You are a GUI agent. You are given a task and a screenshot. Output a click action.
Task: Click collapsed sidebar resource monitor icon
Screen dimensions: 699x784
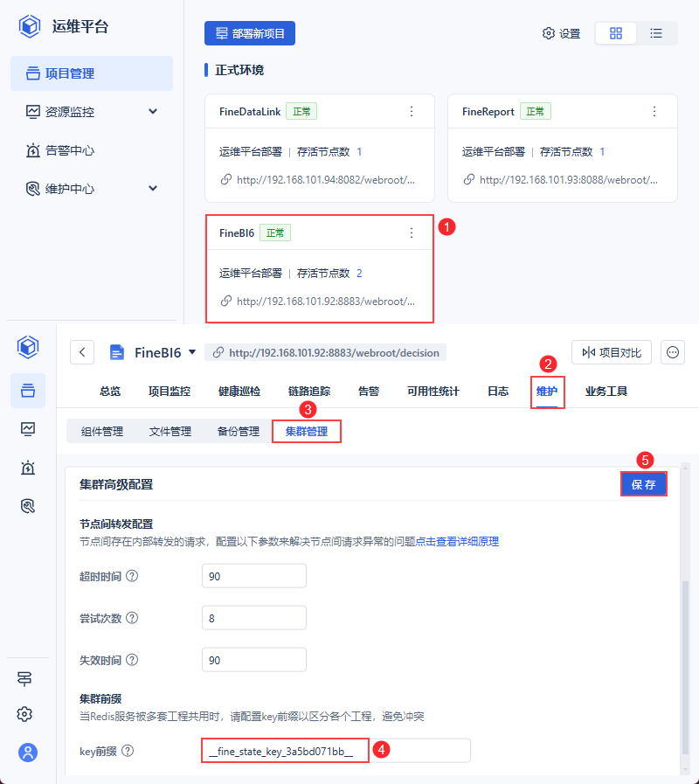(x=28, y=428)
